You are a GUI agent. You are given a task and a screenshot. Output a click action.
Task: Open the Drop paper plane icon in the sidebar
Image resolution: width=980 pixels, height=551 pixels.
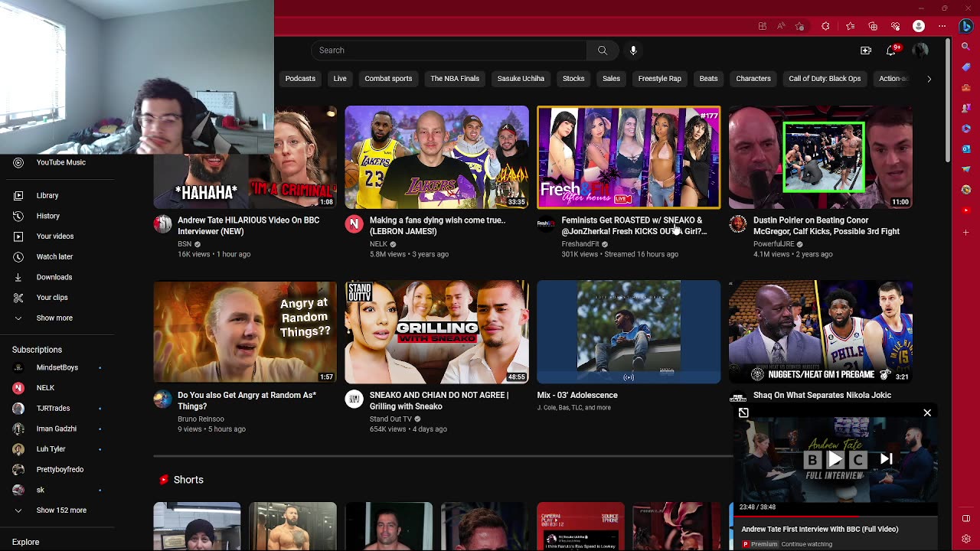pos(966,169)
